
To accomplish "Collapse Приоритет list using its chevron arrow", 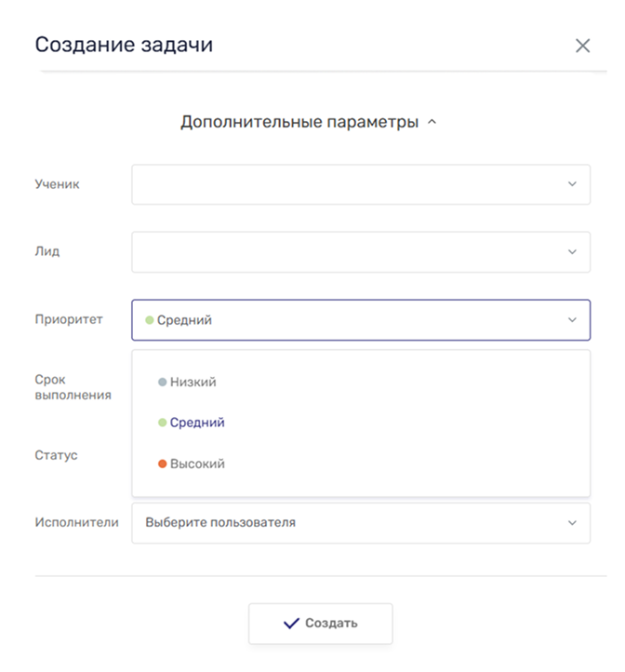I will 572,320.
